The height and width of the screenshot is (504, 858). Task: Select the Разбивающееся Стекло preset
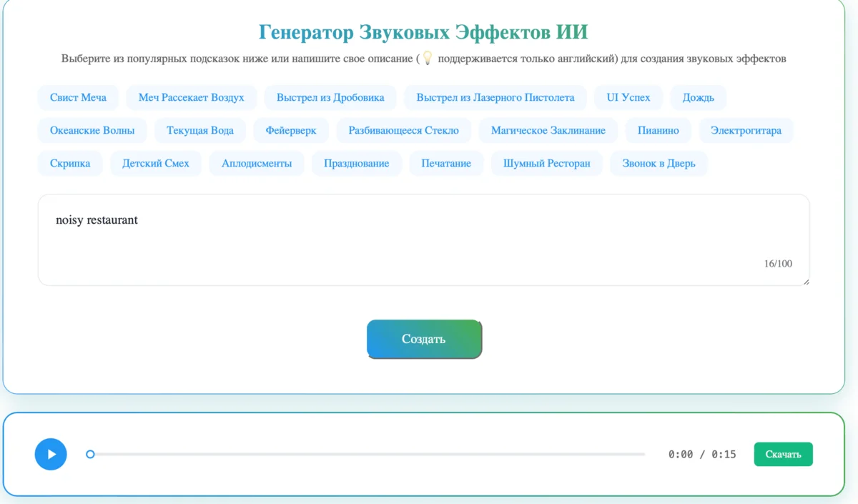[x=404, y=131]
